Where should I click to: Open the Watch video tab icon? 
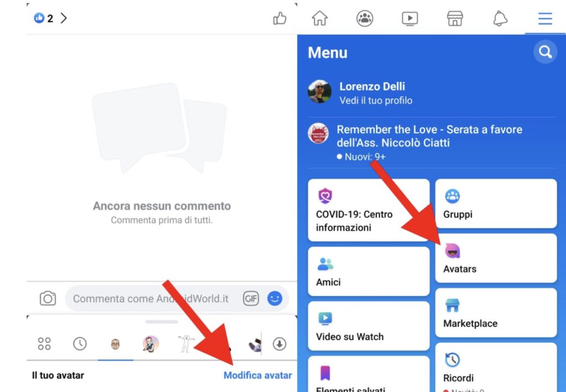point(410,18)
